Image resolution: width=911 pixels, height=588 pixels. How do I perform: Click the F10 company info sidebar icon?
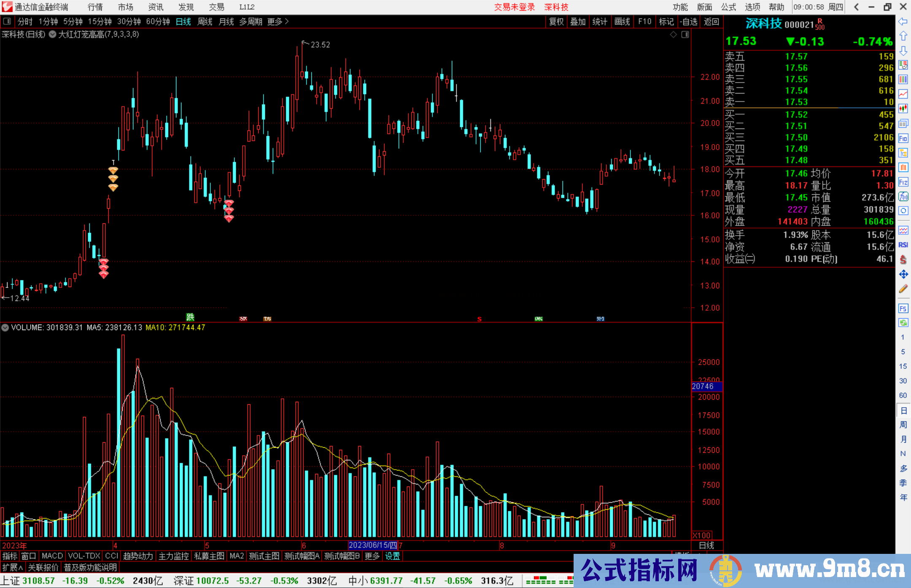pos(903,138)
